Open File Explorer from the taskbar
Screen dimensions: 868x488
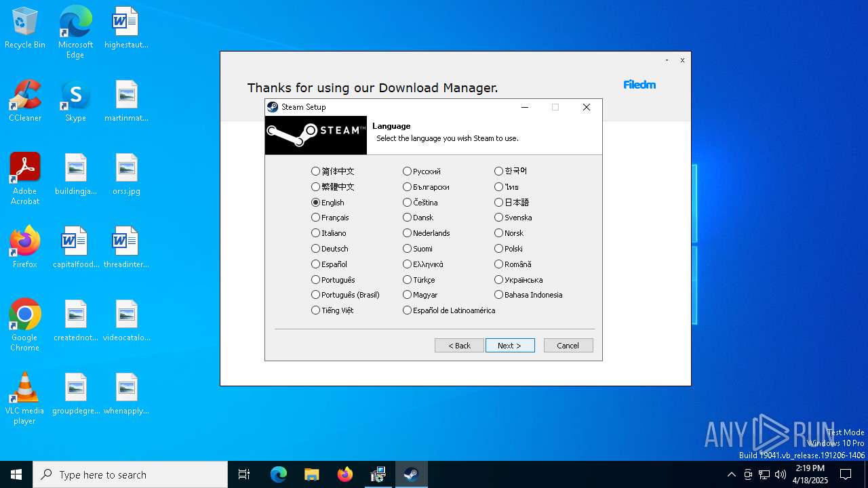[311, 474]
